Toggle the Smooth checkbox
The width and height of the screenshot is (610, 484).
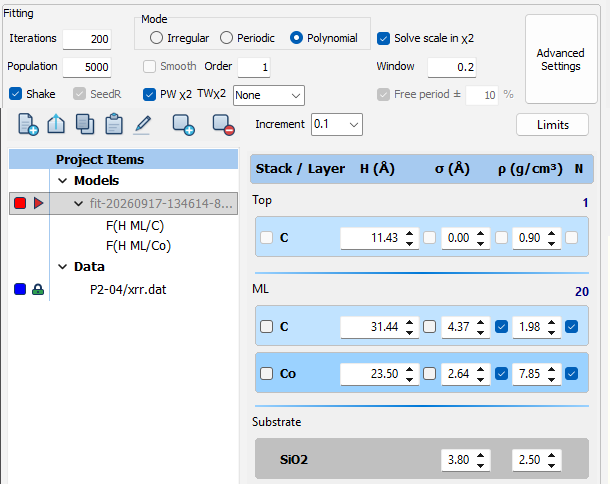click(x=149, y=66)
